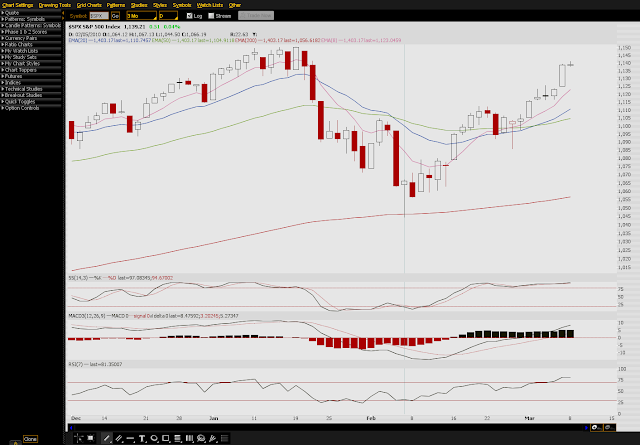Image resolution: width=640 pixels, height=445 pixels.
Task: Click the Symbol input field
Action: (99, 16)
